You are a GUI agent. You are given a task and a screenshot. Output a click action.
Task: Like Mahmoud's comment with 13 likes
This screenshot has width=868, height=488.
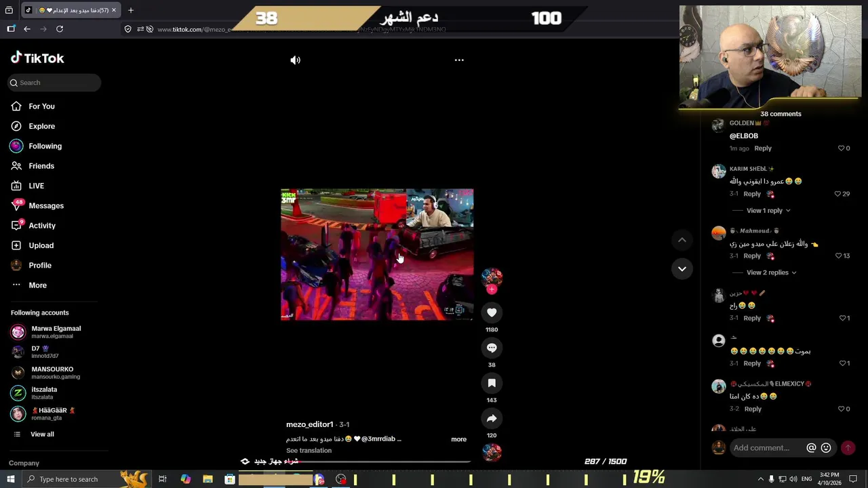[839, 256]
